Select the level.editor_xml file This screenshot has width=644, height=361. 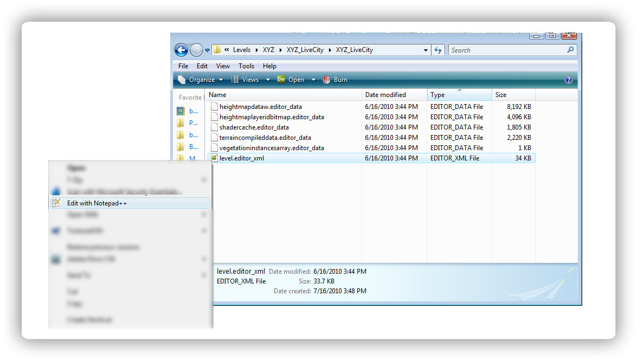click(372, 158)
